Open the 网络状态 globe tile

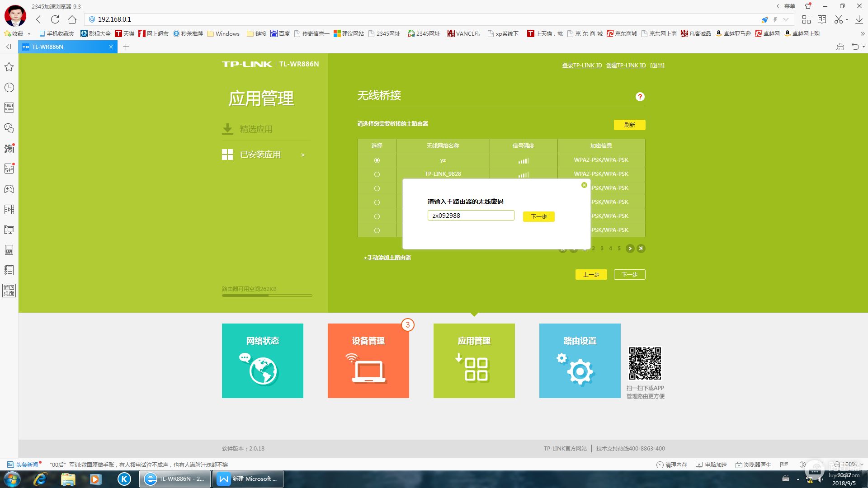(262, 361)
